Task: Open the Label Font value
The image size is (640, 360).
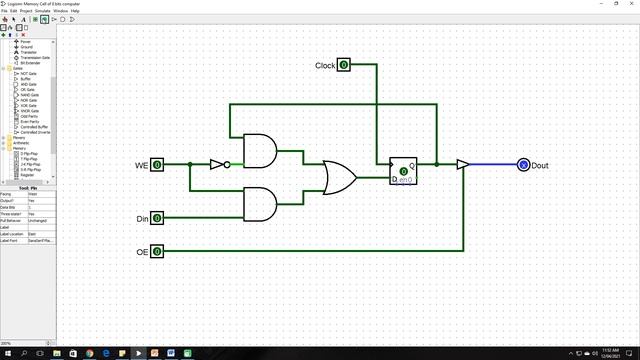Action: [x=42, y=241]
